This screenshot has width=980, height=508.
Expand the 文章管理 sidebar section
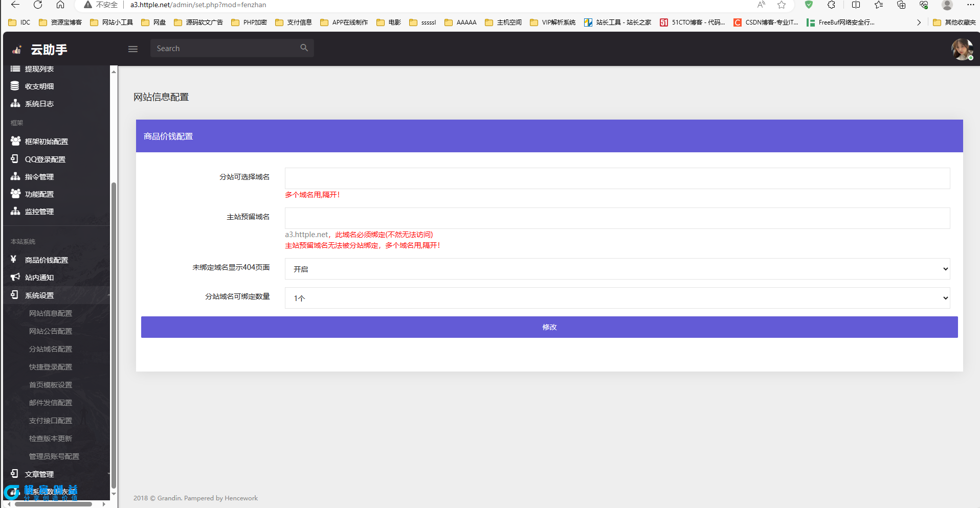tap(39, 474)
